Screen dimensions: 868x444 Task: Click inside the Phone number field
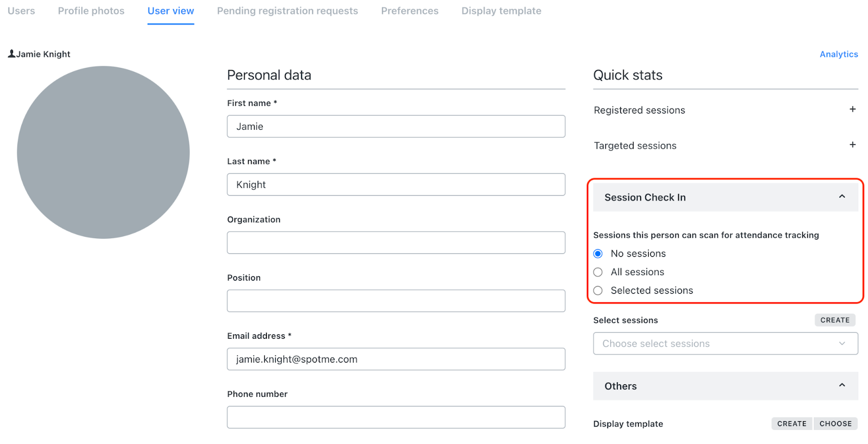click(395, 417)
